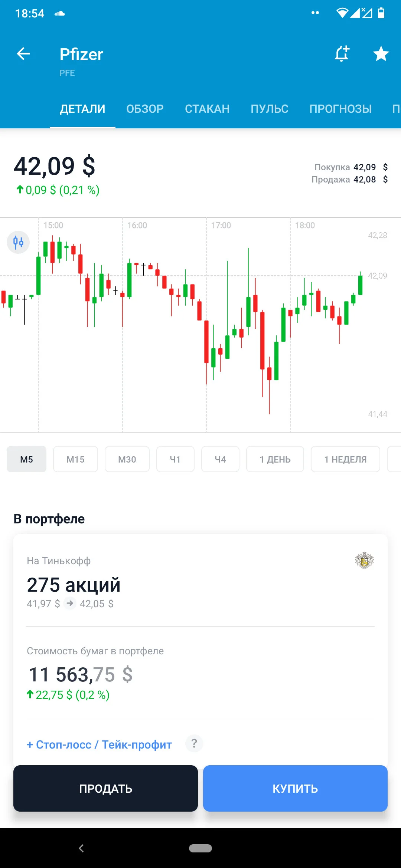Select the M15 timeframe
Image resolution: width=401 pixels, height=868 pixels.
coord(75,459)
